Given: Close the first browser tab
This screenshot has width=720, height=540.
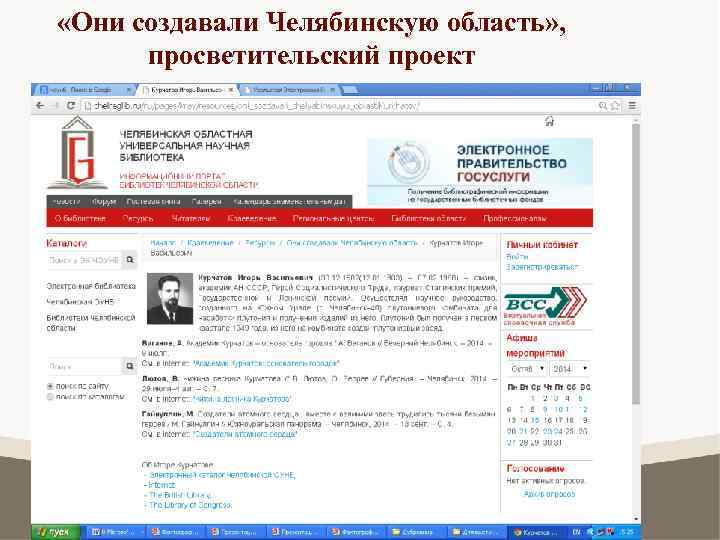Looking at the screenshot, I should coord(129,90).
